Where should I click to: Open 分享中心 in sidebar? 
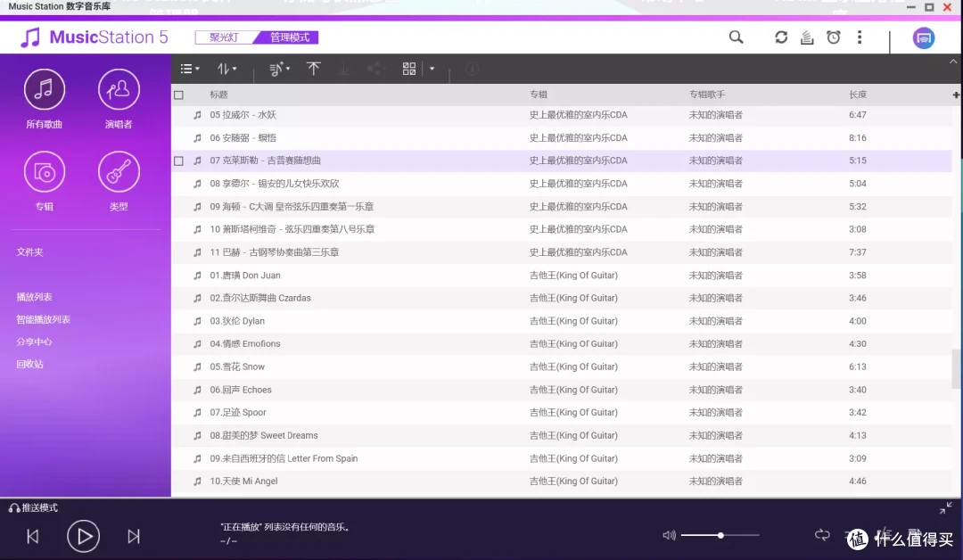pos(35,342)
